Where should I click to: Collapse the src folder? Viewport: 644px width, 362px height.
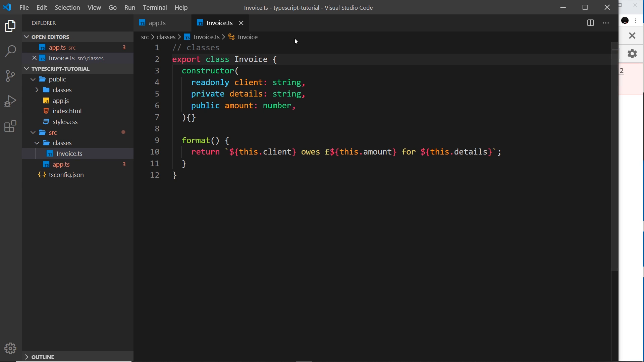(33, 132)
